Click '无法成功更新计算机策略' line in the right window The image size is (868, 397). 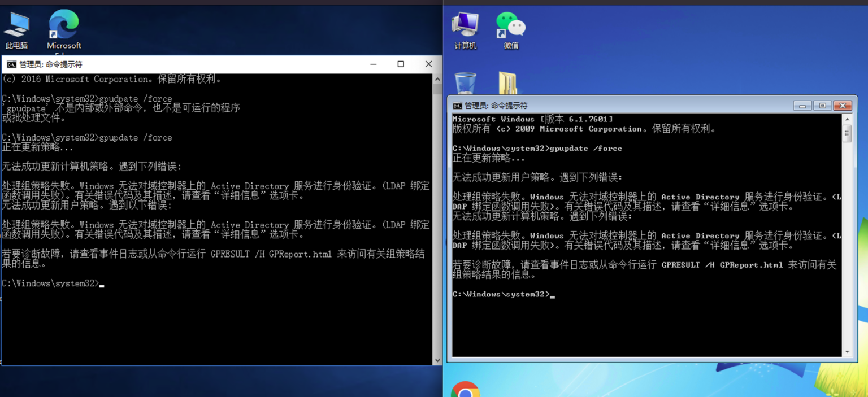[542, 216]
